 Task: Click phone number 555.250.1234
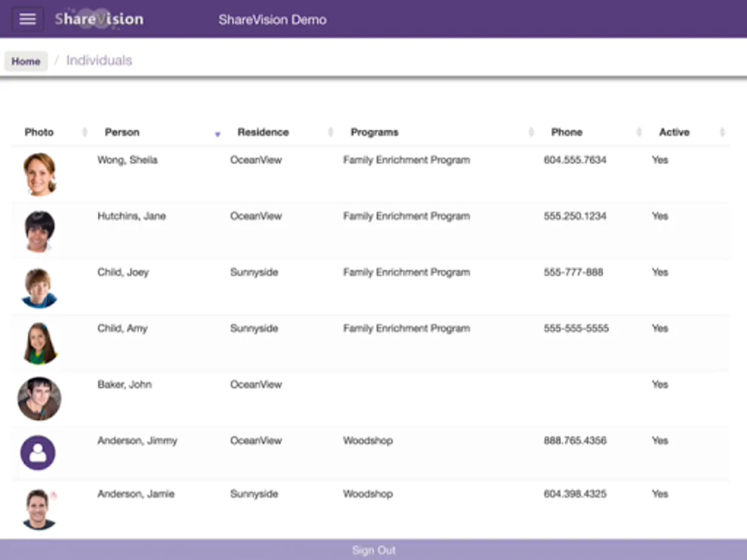coord(575,216)
